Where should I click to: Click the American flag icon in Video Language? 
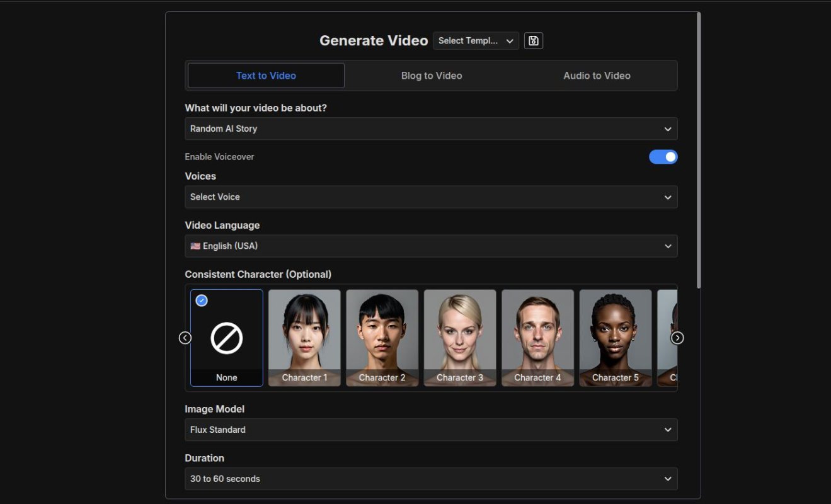point(194,246)
